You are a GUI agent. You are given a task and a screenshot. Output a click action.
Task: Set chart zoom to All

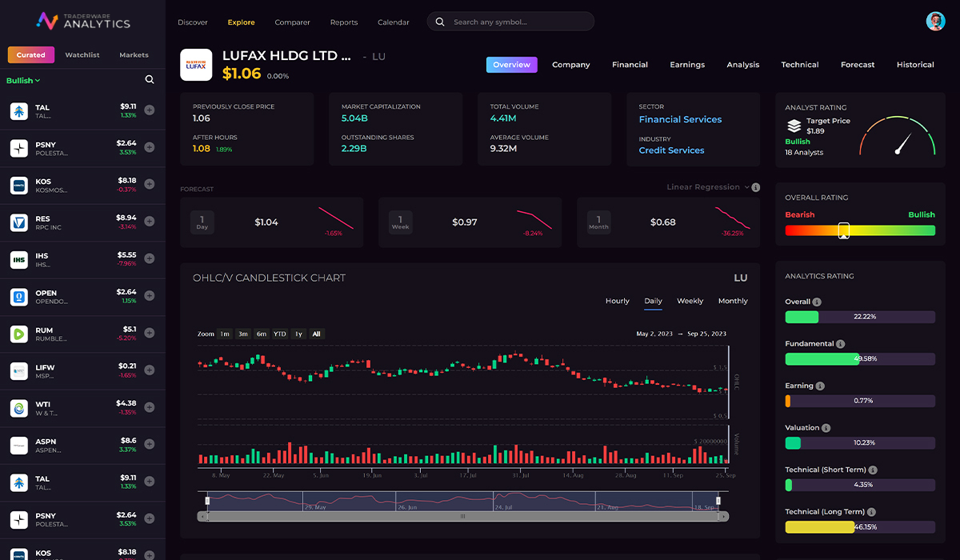click(x=317, y=334)
